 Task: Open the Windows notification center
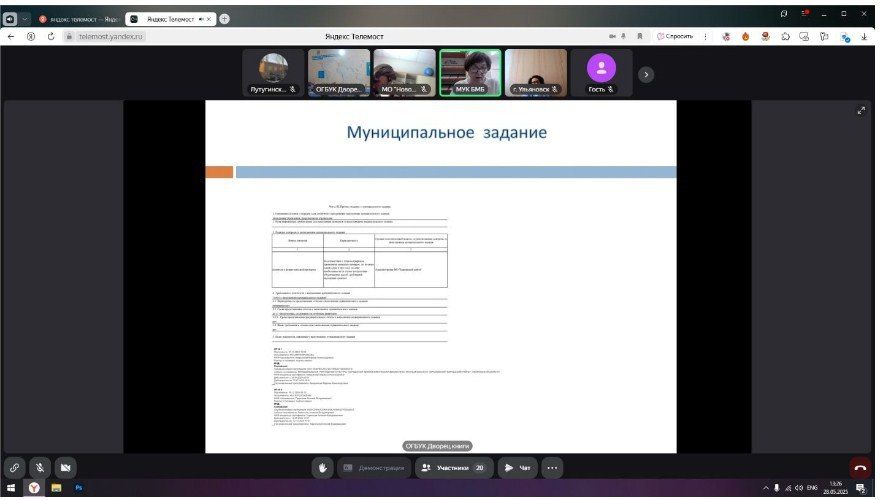pyautogui.click(x=860, y=488)
